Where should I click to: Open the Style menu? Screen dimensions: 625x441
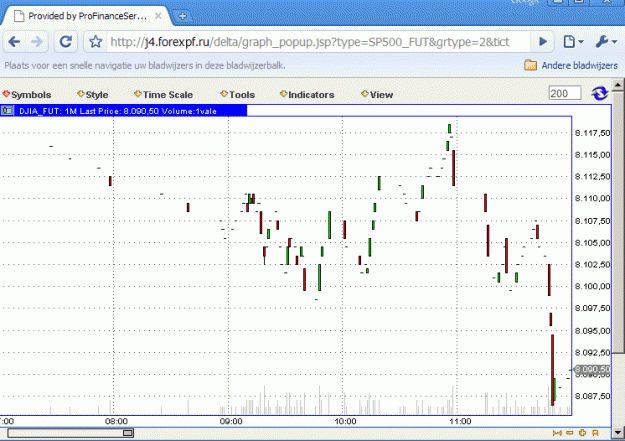(92, 95)
